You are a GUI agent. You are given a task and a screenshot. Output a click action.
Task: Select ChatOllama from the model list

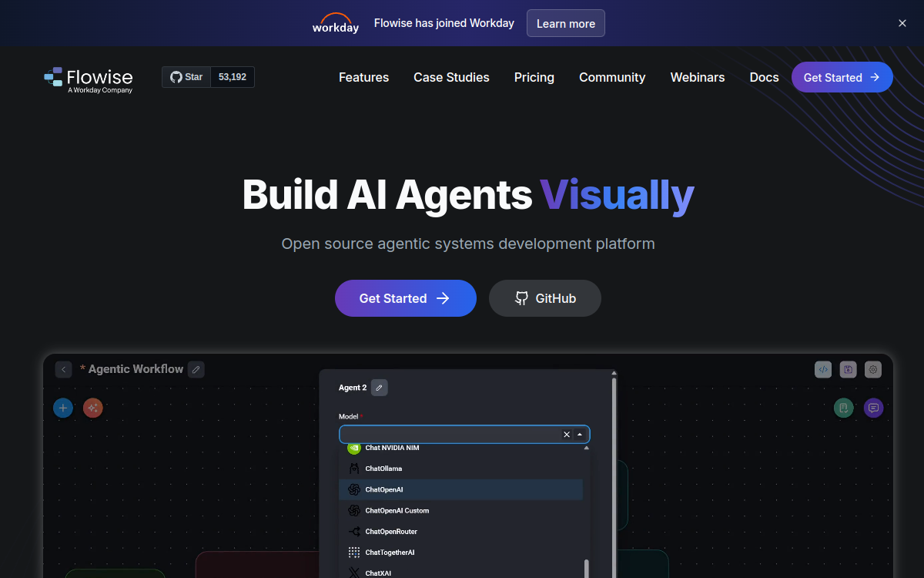[x=460, y=469]
